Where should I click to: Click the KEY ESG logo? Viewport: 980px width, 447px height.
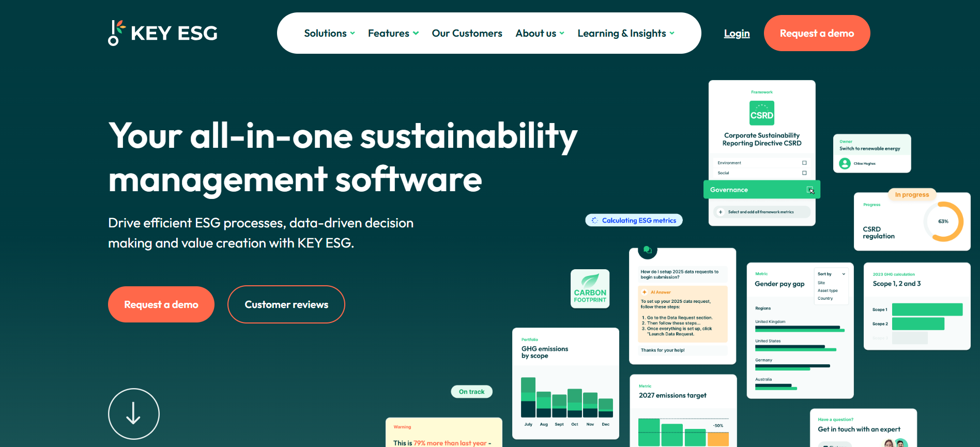coord(163,33)
